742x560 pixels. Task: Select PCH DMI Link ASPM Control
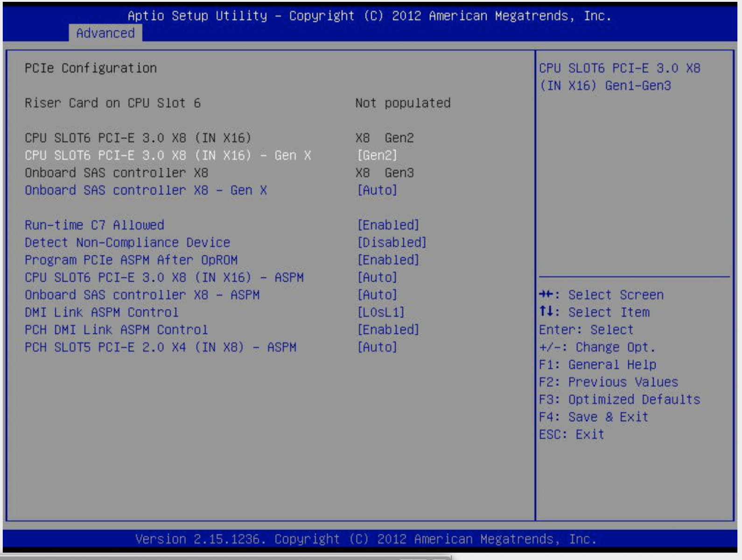[116, 330]
